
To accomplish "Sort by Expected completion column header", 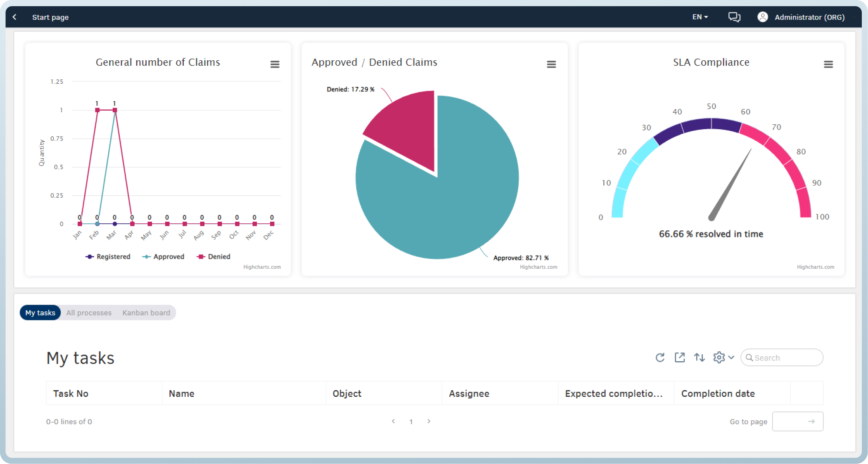I will (616, 393).
